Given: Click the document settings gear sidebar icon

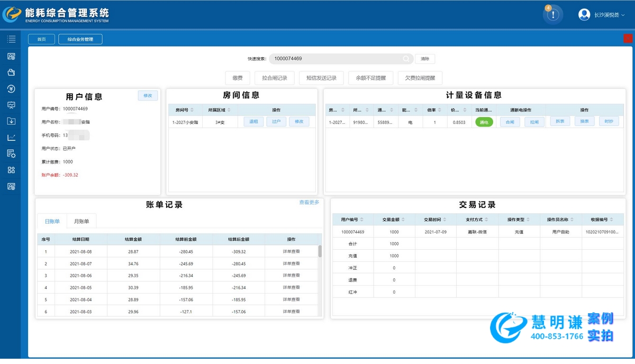Looking at the screenshot, I should point(11,154).
